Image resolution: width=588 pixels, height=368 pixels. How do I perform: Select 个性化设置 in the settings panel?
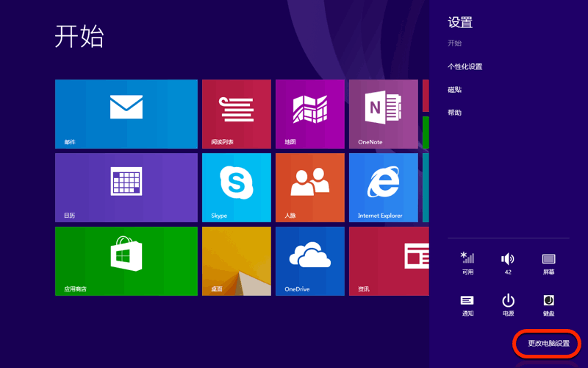click(x=465, y=67)
